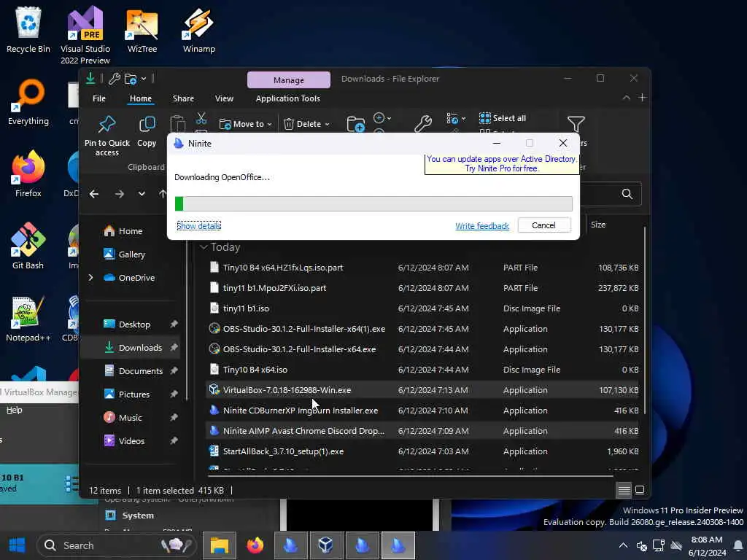This screenshot has height=560, width=747.
Task: Select Desktop in the navigation pane
Action: click(x=134, y=324)
